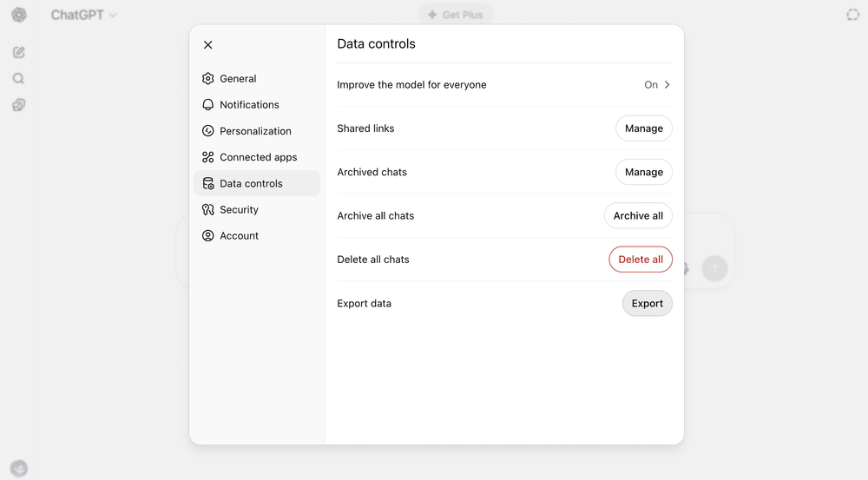Click the Security icon in the sidebar

(207, 210)
